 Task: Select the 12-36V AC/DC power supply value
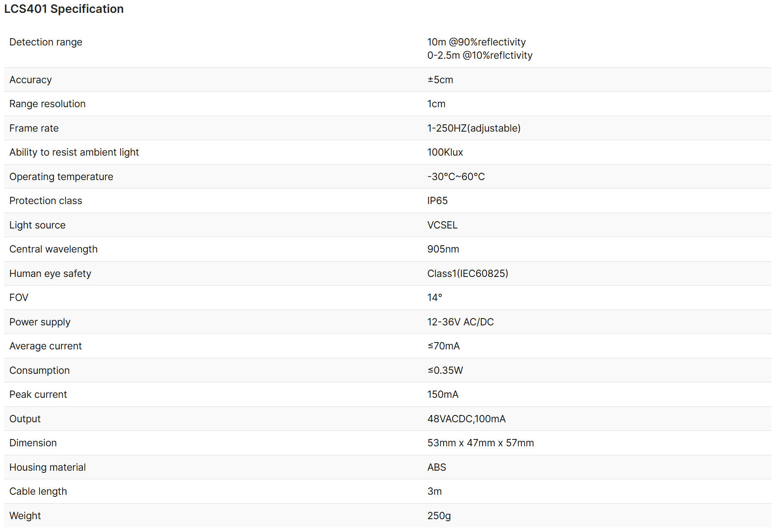click(x=460, y=322)
